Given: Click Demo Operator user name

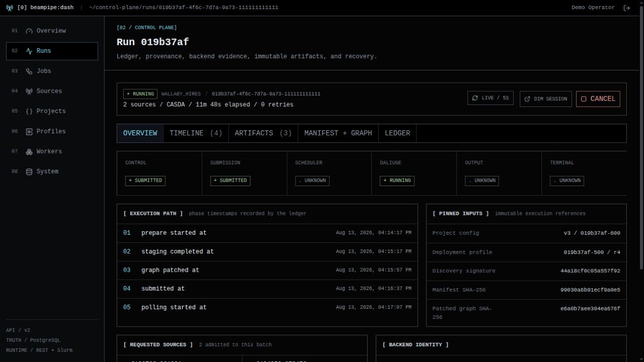Looking at the screenshot, I should click(x=593, y=8).
